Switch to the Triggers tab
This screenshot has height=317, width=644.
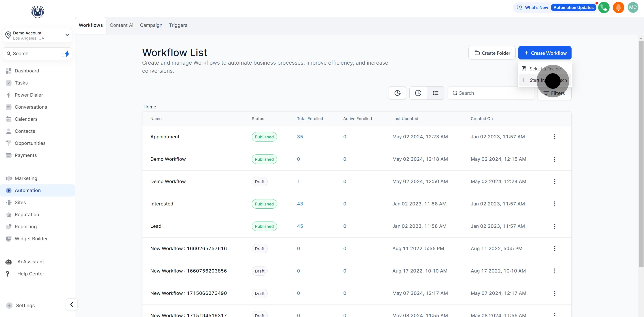click(178, 25)
